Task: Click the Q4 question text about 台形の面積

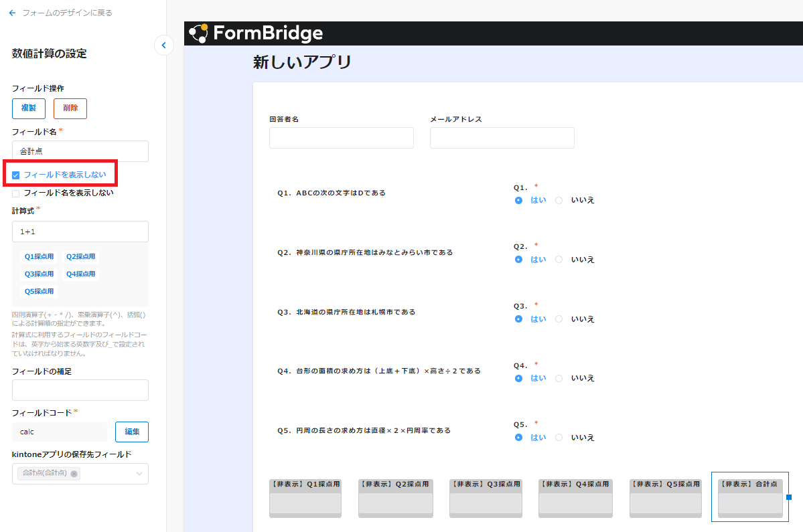Action: point(379,371)
